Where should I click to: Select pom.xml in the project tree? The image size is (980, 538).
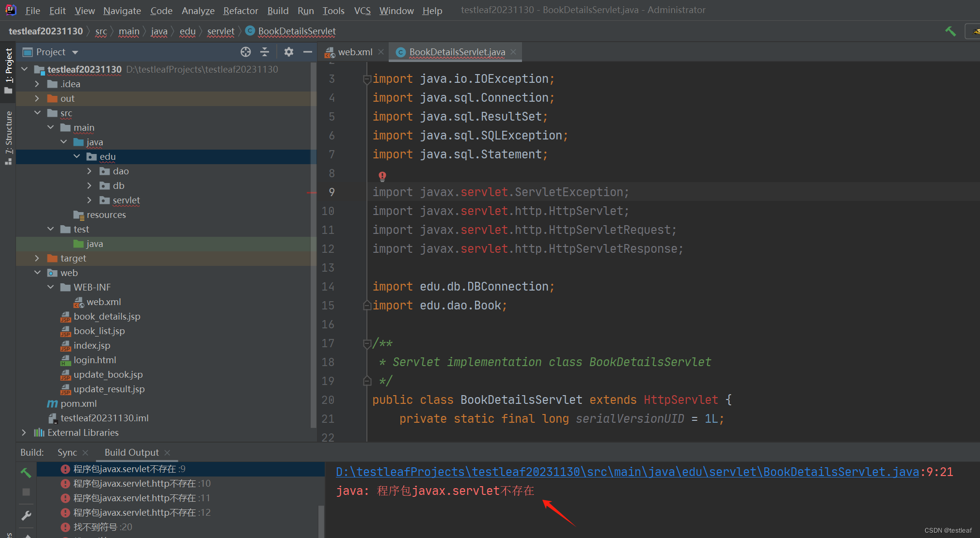[x=78, y=403]
